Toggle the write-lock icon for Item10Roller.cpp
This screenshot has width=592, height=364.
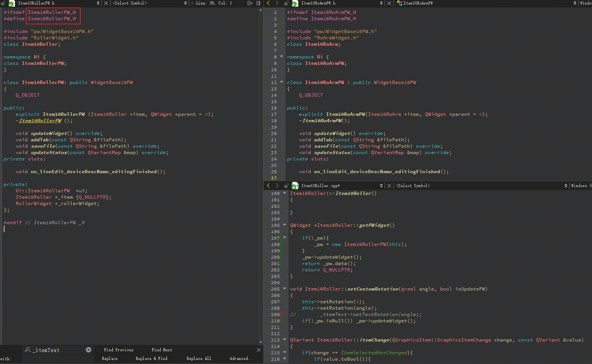click(286, 186)
